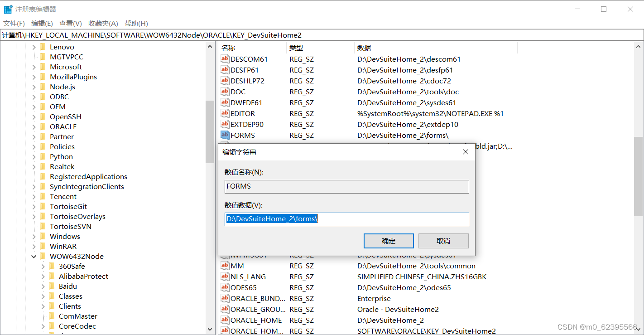Open the 帮助(H) menu
Image resolution: width=644 pixels, height=335 pixels.
pos(136,24)
